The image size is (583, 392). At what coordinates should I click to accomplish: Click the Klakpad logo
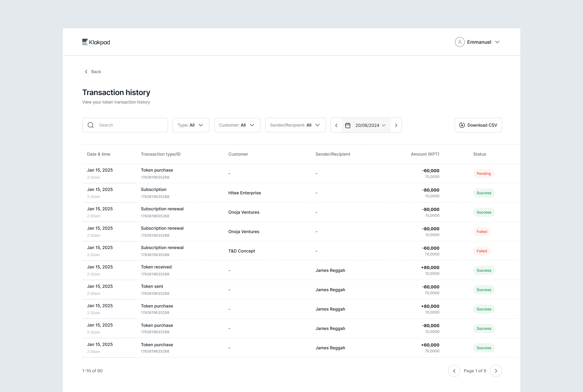point(96,42)
